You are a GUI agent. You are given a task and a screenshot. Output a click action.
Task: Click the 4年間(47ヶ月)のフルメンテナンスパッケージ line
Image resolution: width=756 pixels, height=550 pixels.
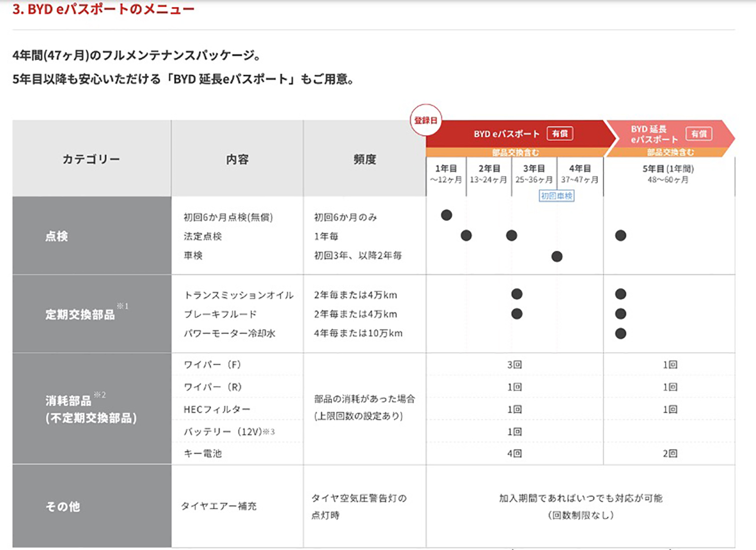(x=137, y=55)
